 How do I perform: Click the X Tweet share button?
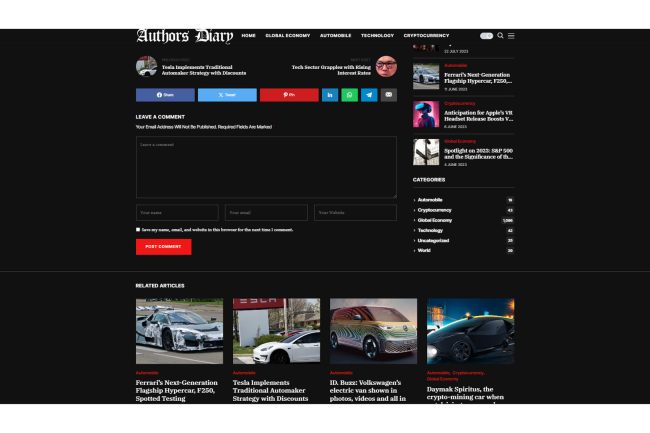tap(227, 95)
